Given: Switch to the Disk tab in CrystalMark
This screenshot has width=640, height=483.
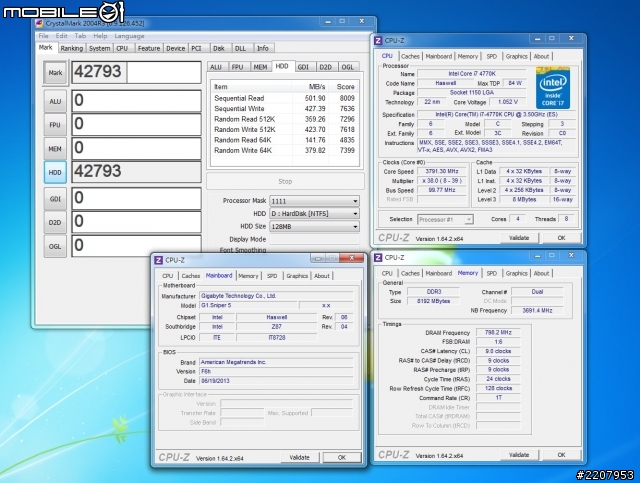Looking at the screenshot, I should tap(218, 48).
